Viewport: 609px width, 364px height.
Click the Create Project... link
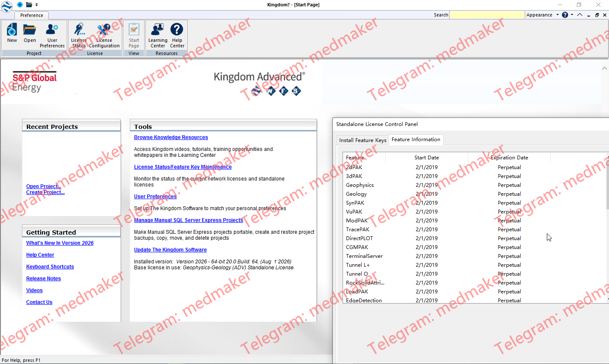(45, 192)
